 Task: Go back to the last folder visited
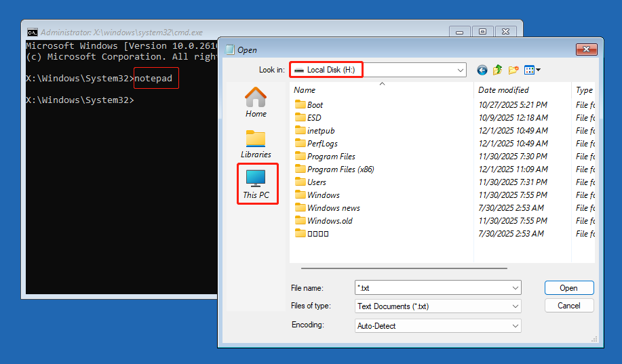482,70
